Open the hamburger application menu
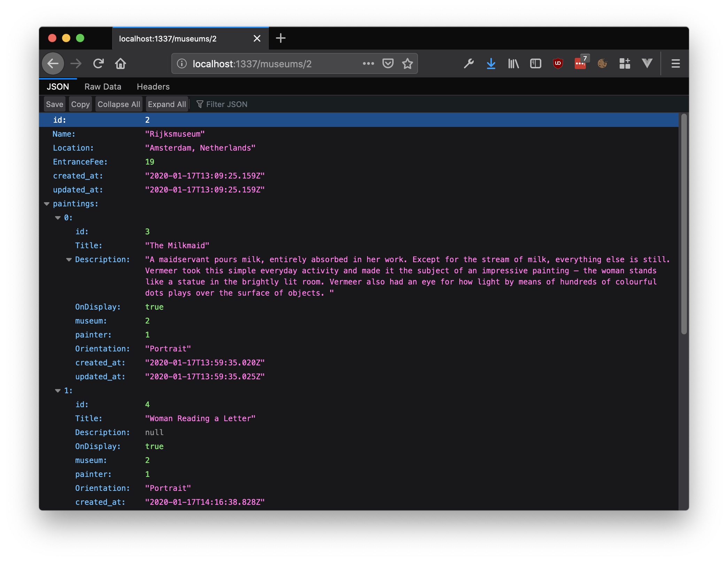The width and height of the screenshot is (728, 562). [675, 63]
